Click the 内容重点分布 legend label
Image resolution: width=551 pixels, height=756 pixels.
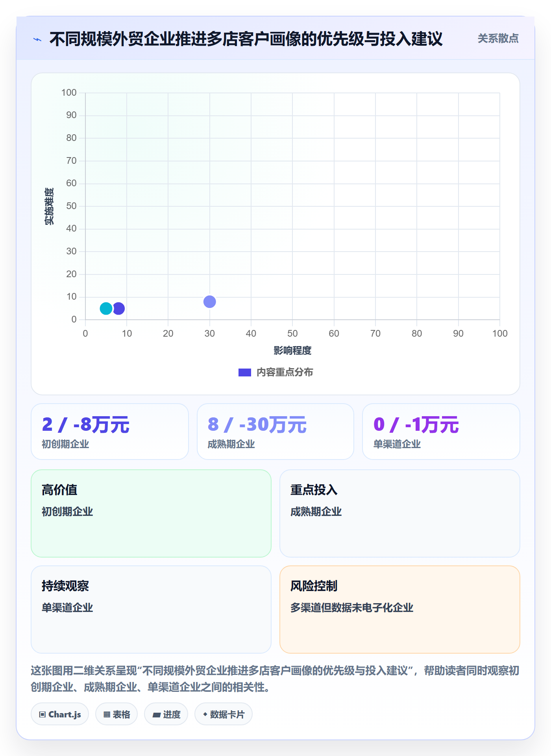click(x=285, y=372)
